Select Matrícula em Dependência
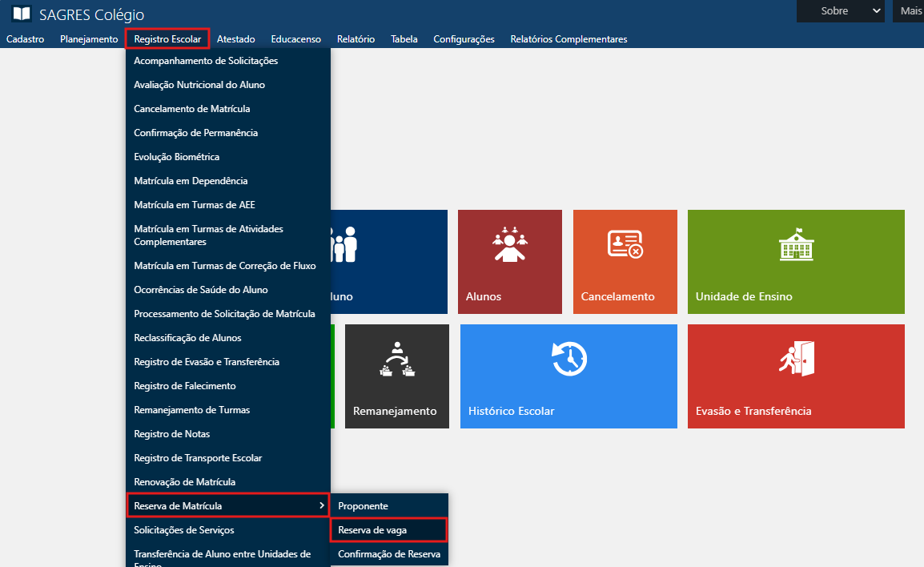The image size is (924, 567). (x=228, y=181)
